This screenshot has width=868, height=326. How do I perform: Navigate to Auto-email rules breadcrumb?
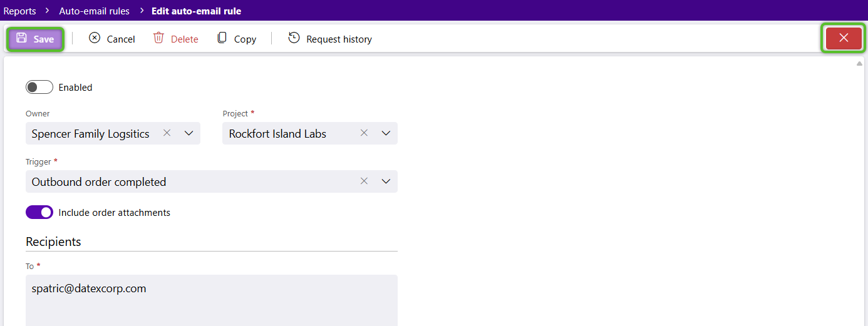(x=94, y=11)
